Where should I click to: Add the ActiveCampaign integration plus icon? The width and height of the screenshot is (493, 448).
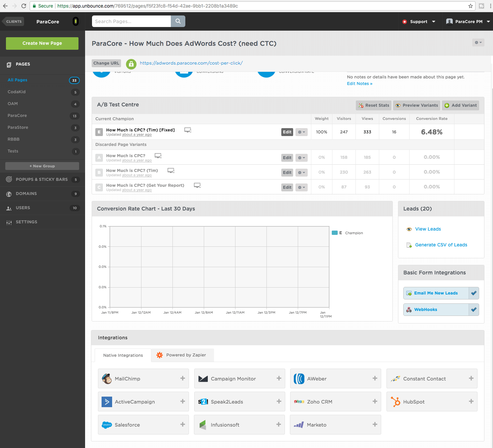coord(183,402)
